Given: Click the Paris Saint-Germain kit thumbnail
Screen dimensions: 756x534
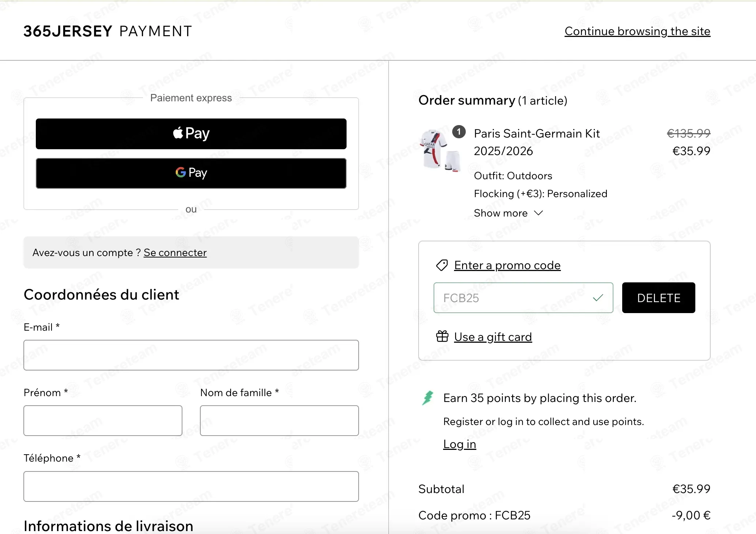Looking at the screenshot, I should pos(440,151).
